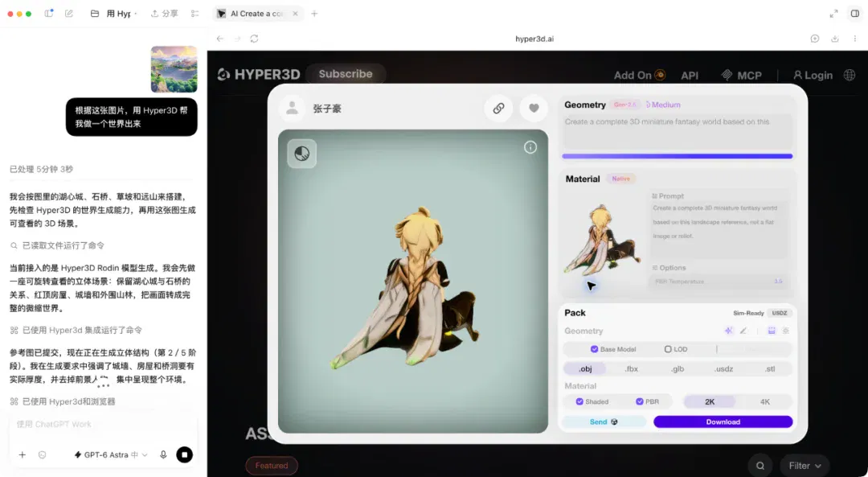Image resolution: width=868 pixels, height=477 pixels.
Task: Open the task list icon beside share
Action: pos(194,14)
